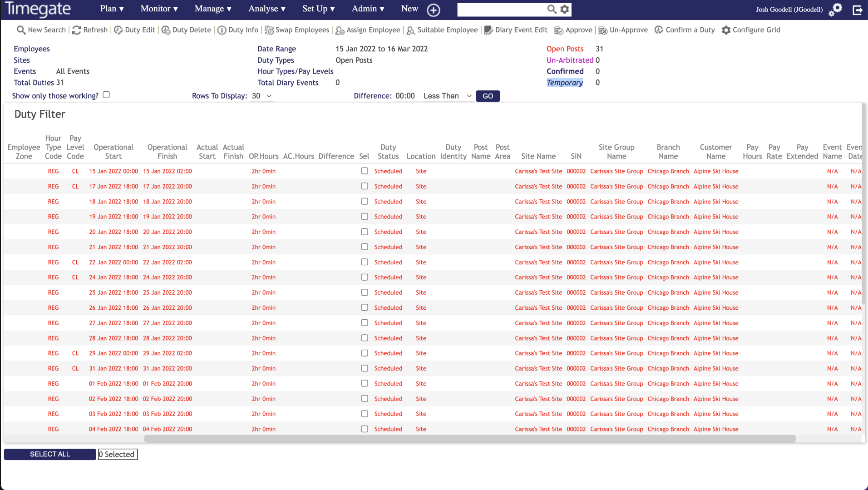This screenshot has height=490, width=868.
Task: Open Duty Info
Action: click(x=237, y=30)
